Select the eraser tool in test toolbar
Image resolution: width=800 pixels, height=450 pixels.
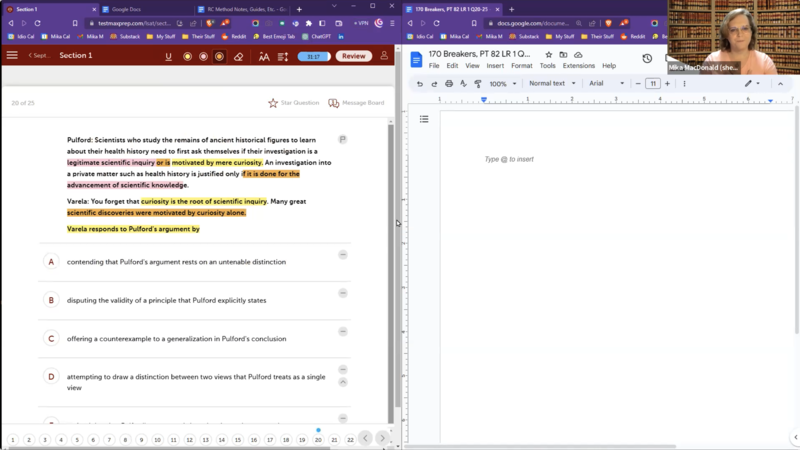pos(238,56)
